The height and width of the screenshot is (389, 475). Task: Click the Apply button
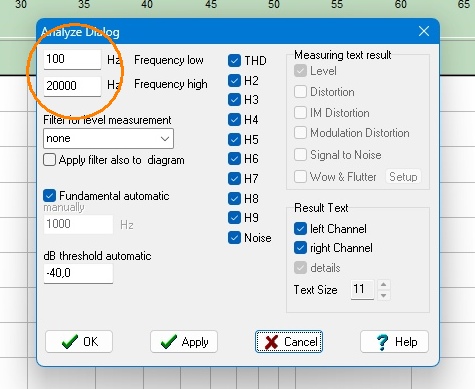click(184, 342)
